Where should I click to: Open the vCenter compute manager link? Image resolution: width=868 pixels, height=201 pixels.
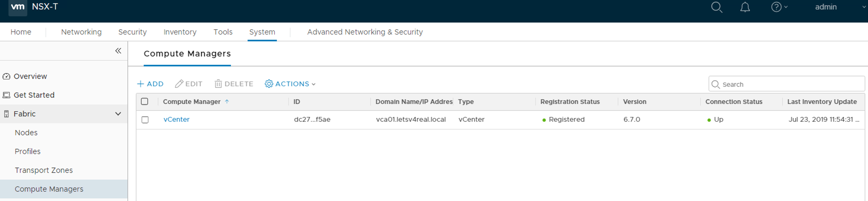click(x=176, y=120)
